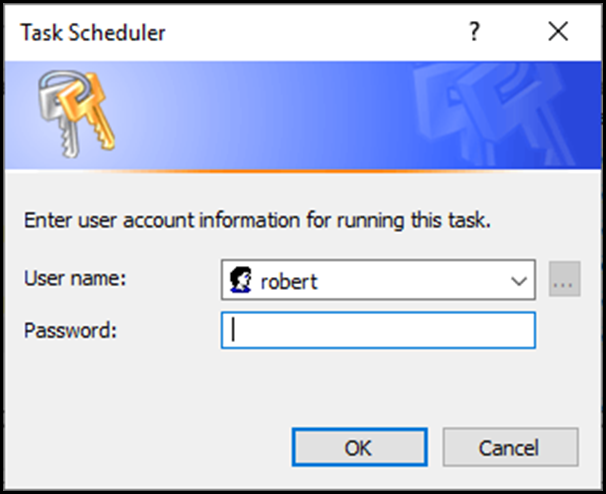
Task: Dismiss dialog using the Cancel button
Action: (x=510, y=447)
